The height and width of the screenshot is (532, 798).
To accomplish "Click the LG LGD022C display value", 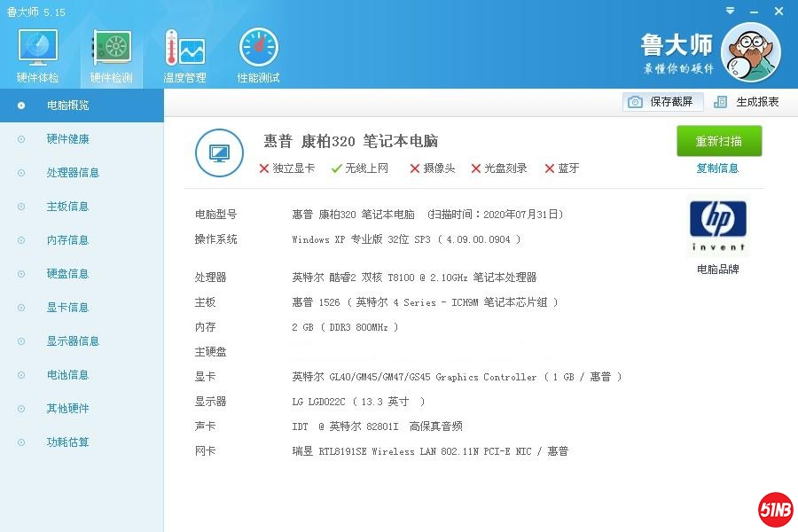I will tap(358, 402).
